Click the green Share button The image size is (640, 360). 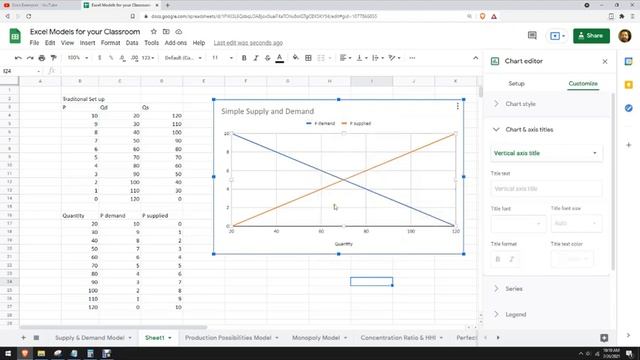pyautogui.click(x=591, y=36)
